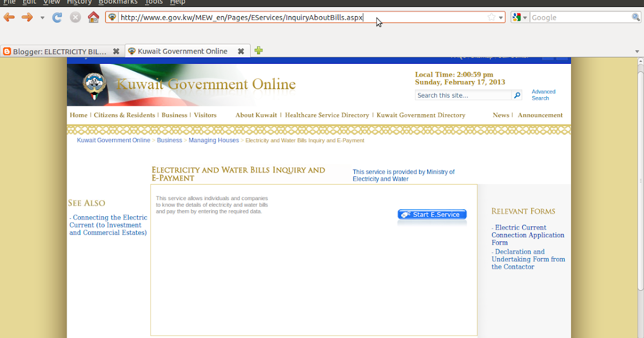Click the Kuwait Government Online breadcrumb

pos(114,140)
